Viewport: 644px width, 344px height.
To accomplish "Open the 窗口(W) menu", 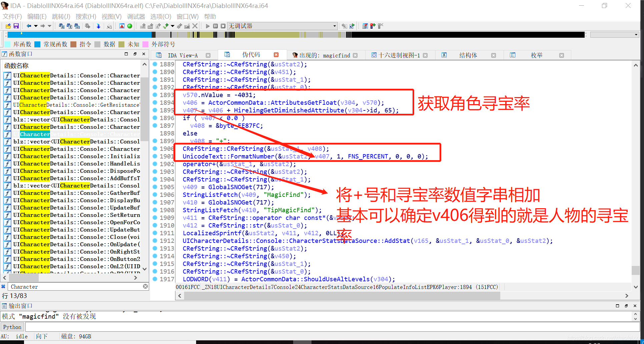I will [x=187, y=16].
